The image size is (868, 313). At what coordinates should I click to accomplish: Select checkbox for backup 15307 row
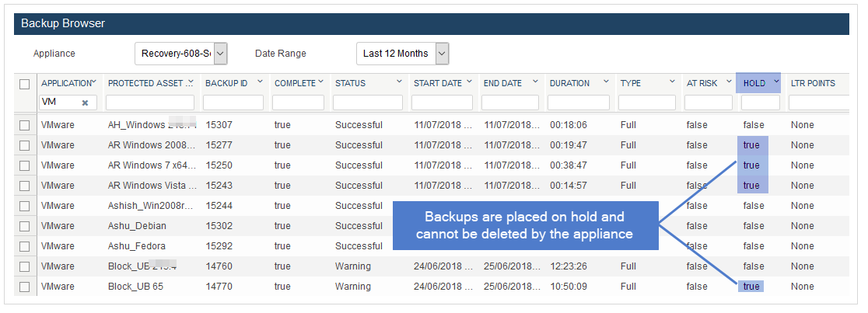point(24,125)
